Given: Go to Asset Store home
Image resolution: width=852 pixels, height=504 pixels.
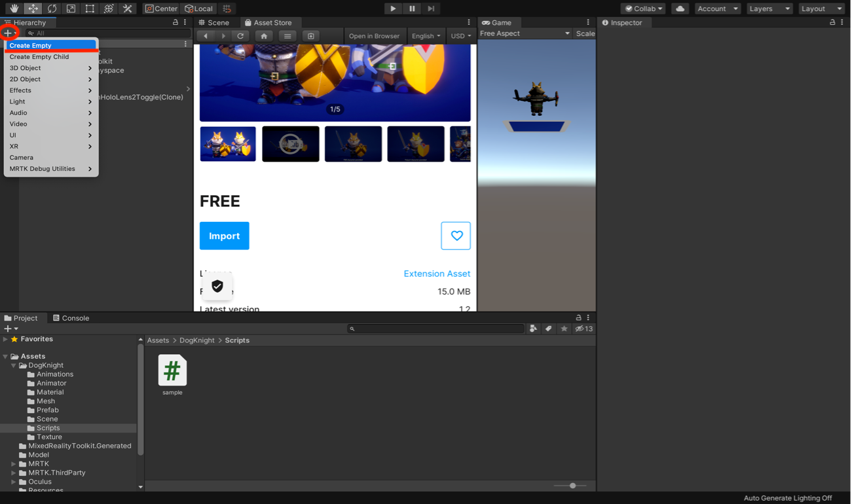Looking at the screenshot, I should (264, 36).
